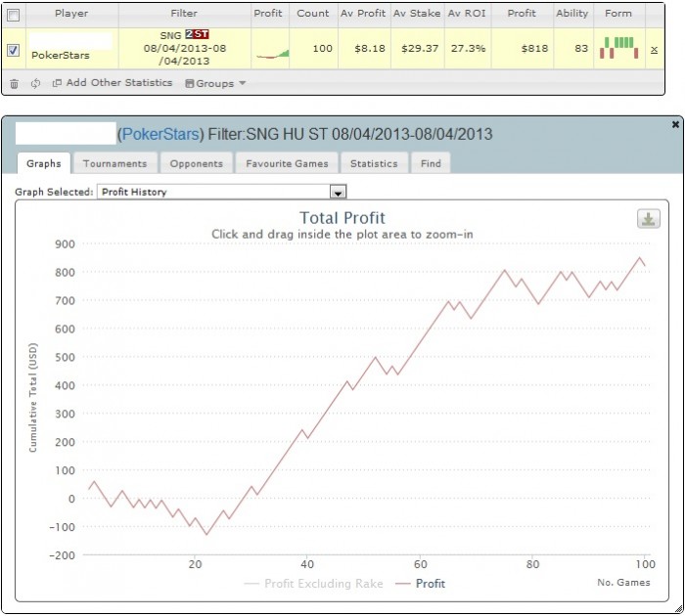The image size is (685, 616).
Task: Click the Total Profit chart title
Action: click(x=342, y=218)
